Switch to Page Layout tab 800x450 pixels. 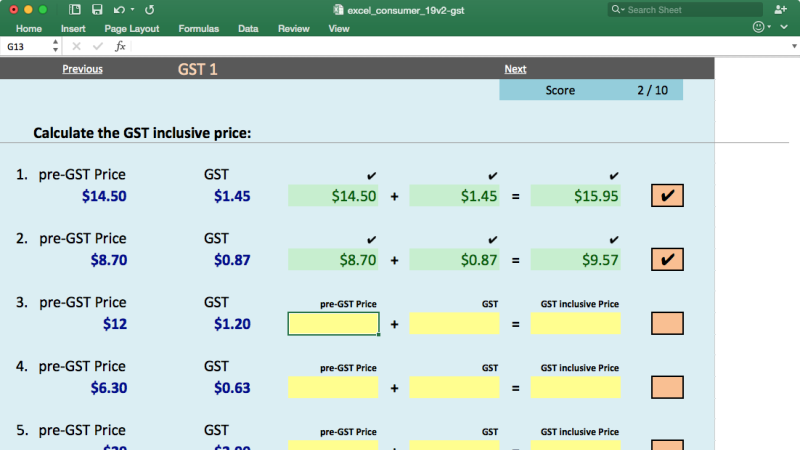[132, 29]
